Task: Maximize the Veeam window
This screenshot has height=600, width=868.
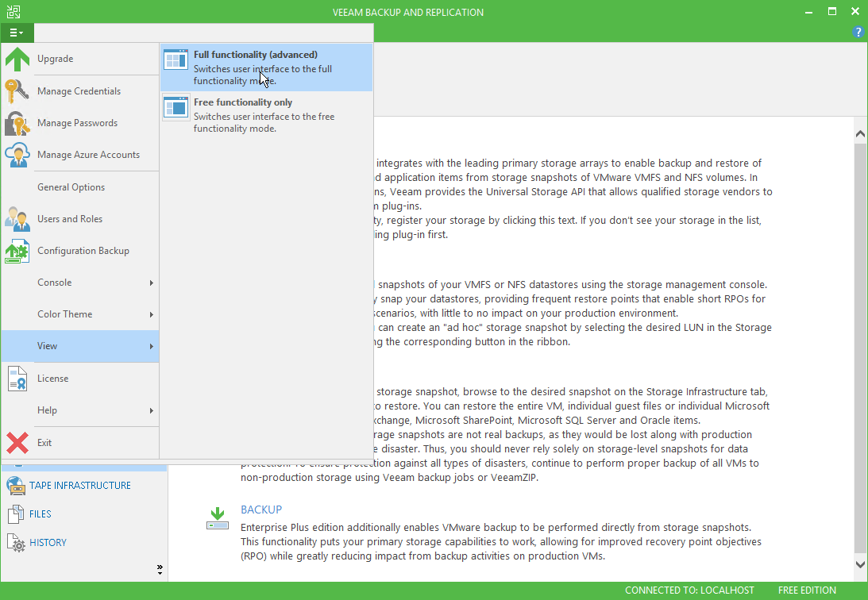Action: point(832,12)
